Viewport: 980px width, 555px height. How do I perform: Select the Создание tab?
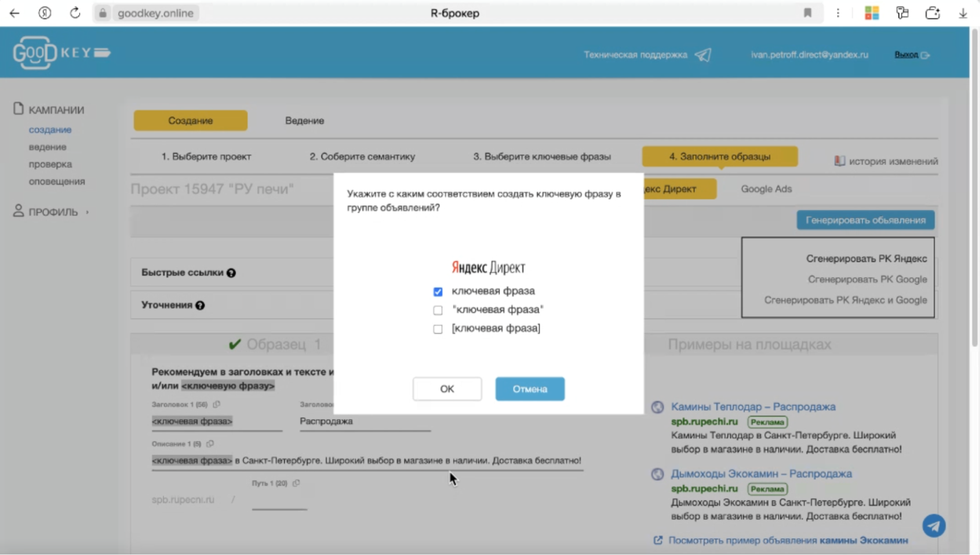tap(190, 121)
